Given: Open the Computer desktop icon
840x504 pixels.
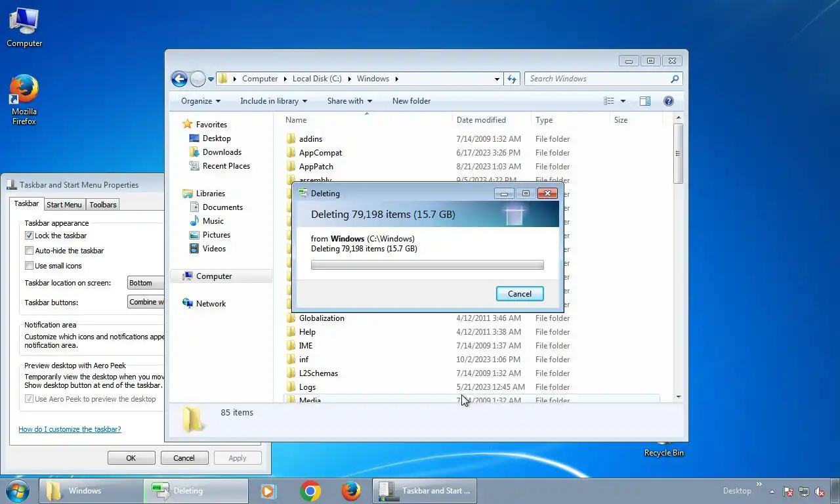Looking at the screenshot, I should coord(24,27).
